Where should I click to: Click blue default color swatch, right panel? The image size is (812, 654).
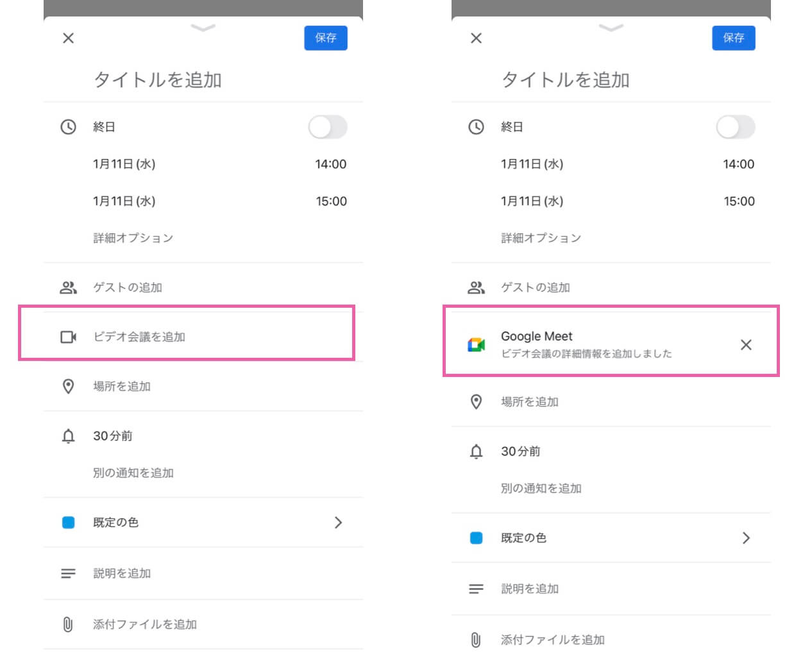(x=476, y=538)
